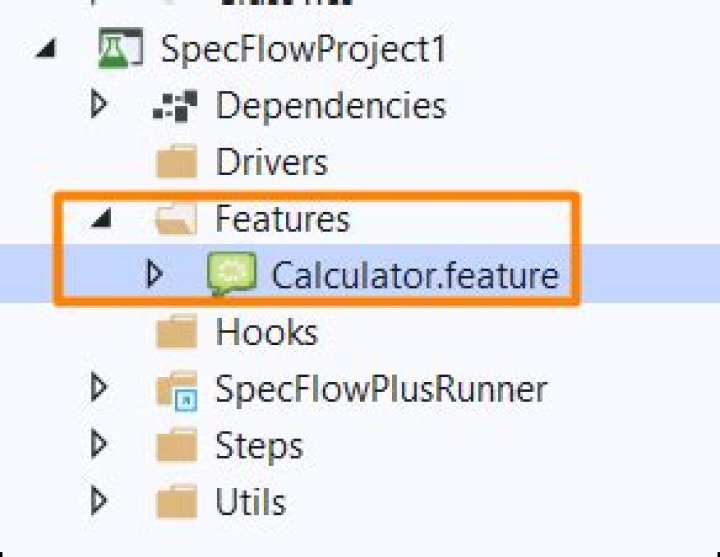Click the Utils folder icon

click(x=176, y=501)
